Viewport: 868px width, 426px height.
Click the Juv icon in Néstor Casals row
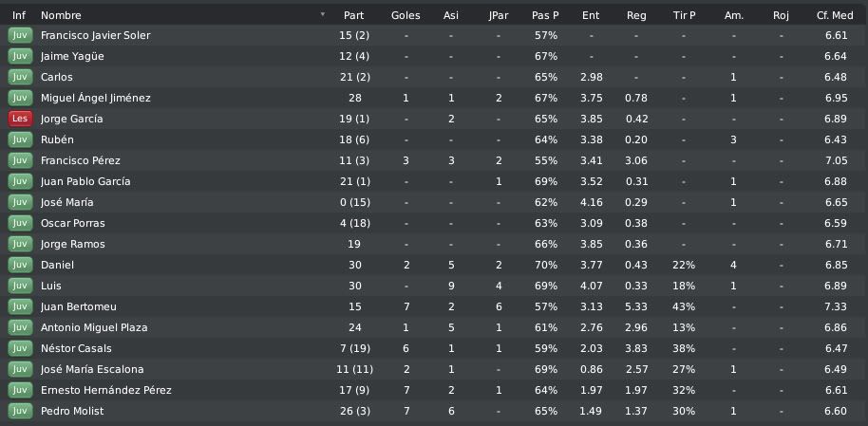click(20, 348)
